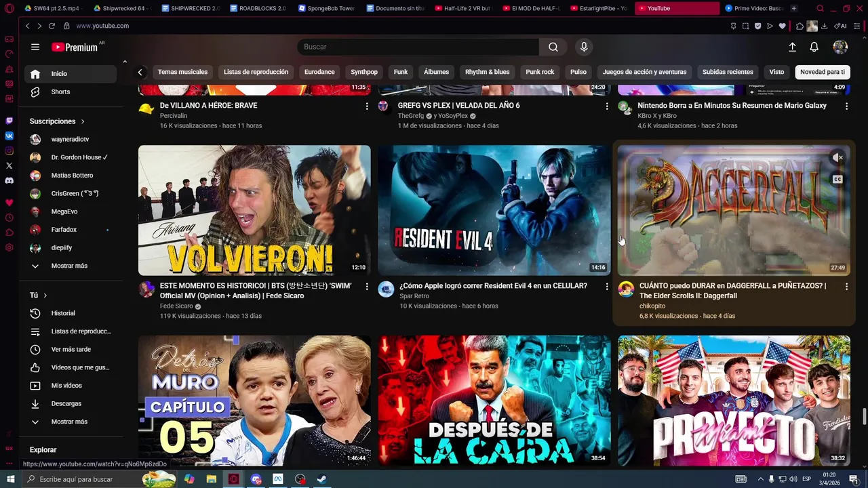Select the Rhythm & blues chip

tap(487, 72)
